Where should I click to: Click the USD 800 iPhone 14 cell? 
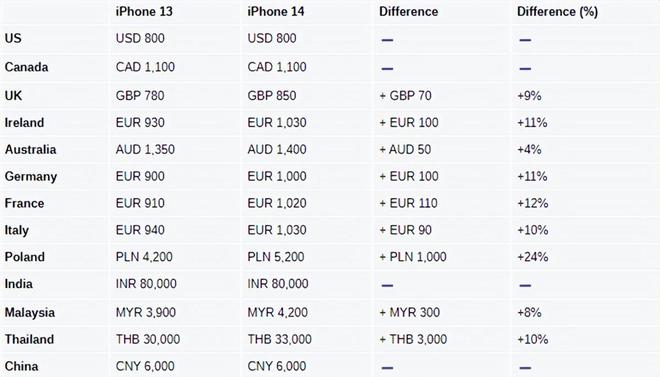point(272,38)
